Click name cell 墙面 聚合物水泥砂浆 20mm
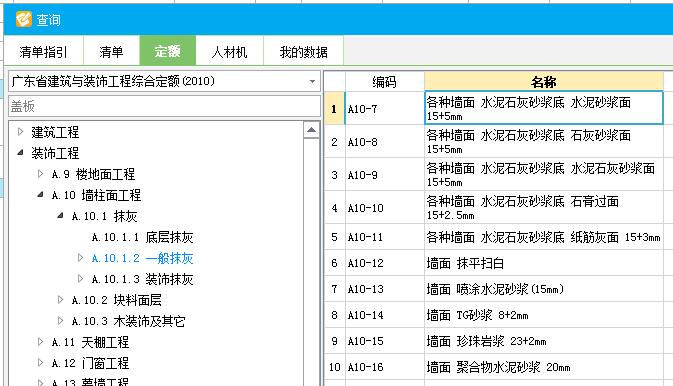 click(x=544, y=367)
